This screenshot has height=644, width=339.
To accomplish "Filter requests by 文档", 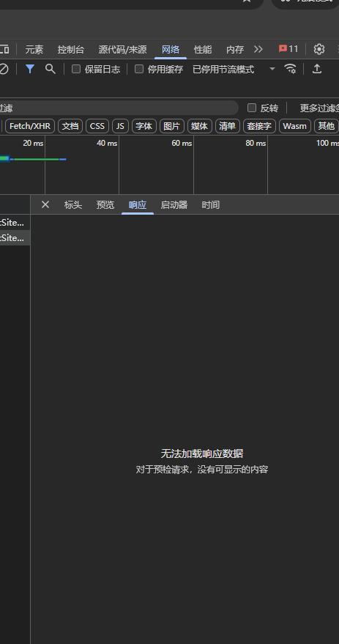I will (70, 126).
